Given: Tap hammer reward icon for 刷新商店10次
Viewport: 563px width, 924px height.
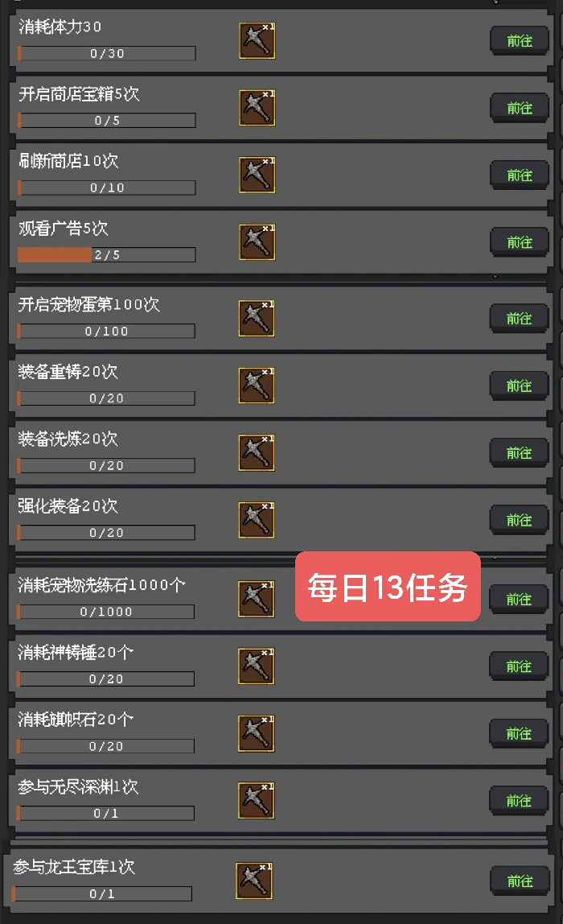Looking at the screenshot, I should click(x=257, y=175).
